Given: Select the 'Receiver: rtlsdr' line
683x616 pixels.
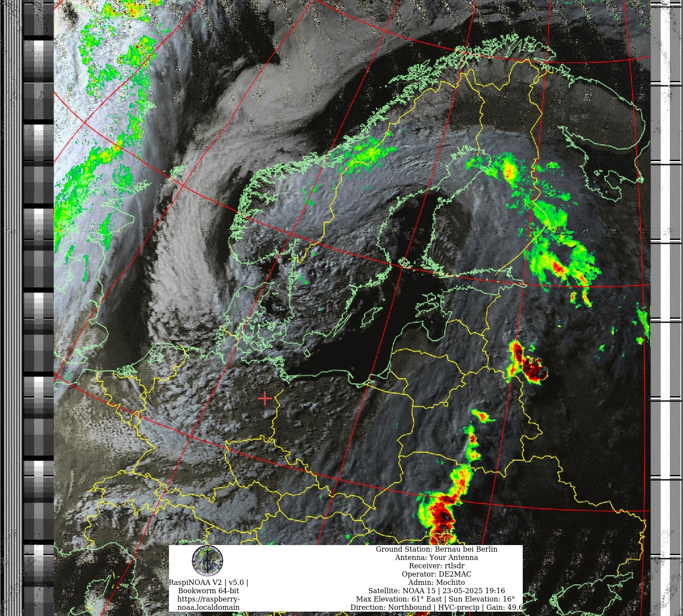Looking at the screenshot, I should pyautogui.click(x=437, y=566).
